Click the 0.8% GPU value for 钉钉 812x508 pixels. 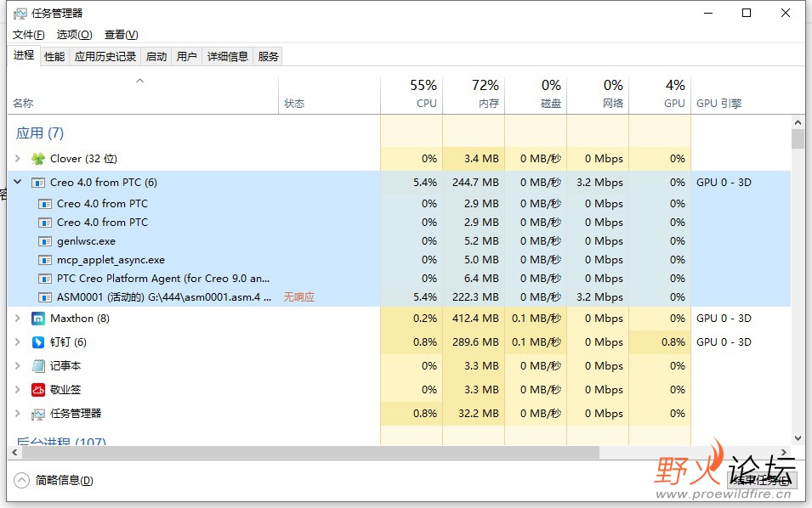tap(673, 342)
